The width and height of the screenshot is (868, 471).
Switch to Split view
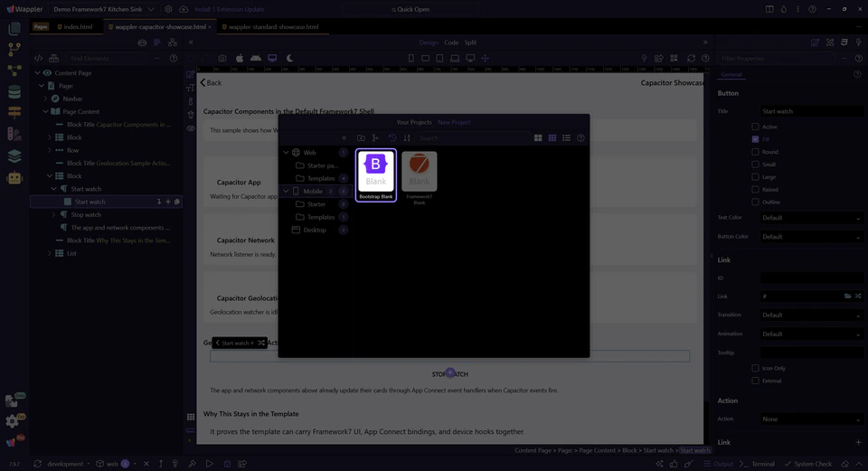coord(470,42)
